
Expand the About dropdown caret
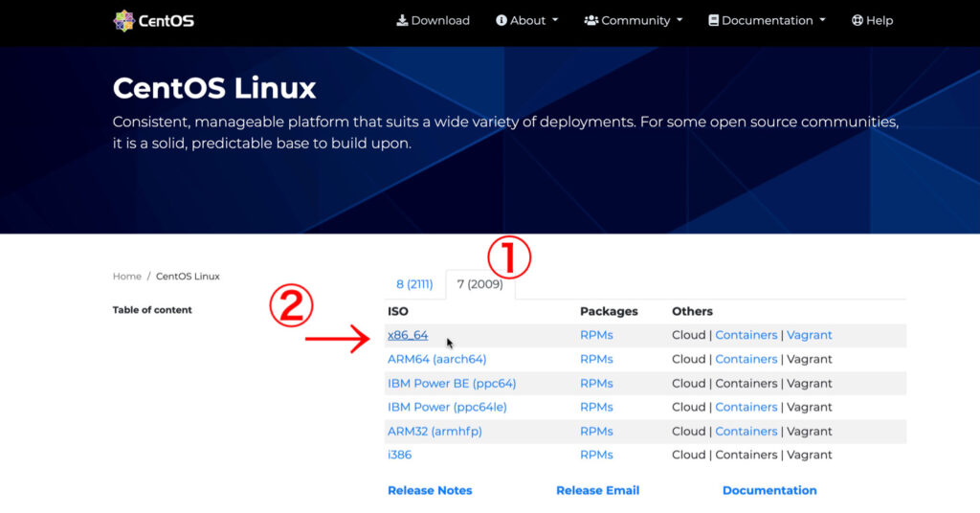(x=555, y=21)
